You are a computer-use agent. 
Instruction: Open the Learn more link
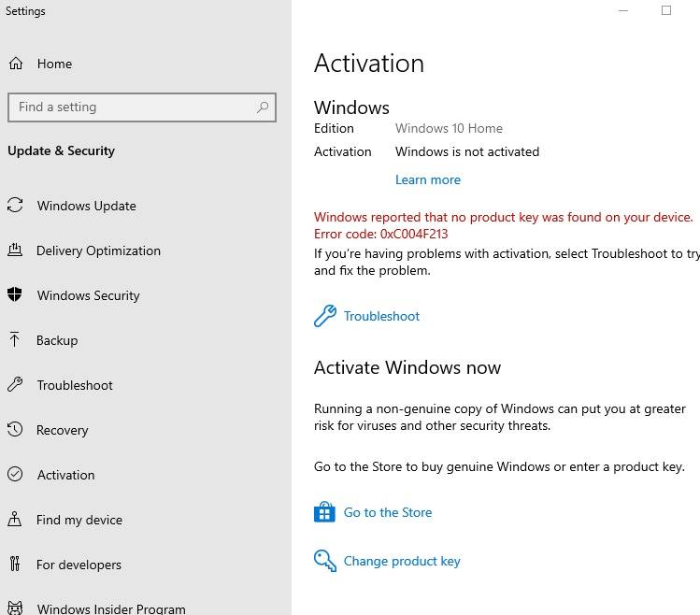428,179
